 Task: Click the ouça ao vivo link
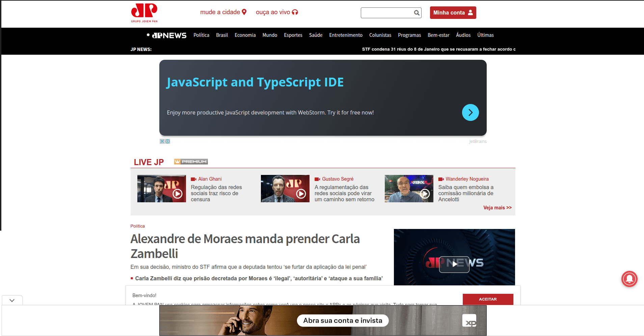(277, 12)
